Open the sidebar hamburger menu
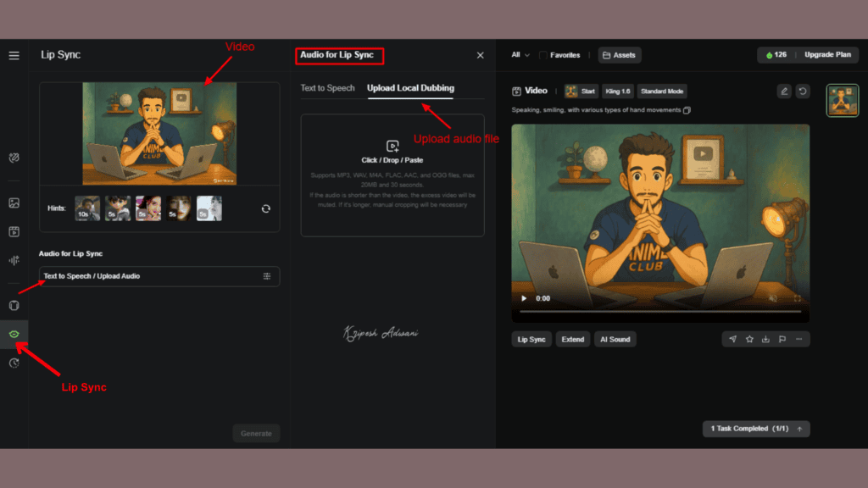This screenshot has width=868, height=488. pos(14,54)
